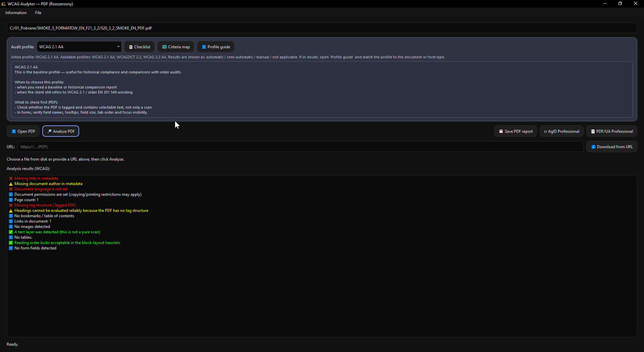Click Download from URL
The height and width of the screenshot is (352, 644).
(612, 147)
